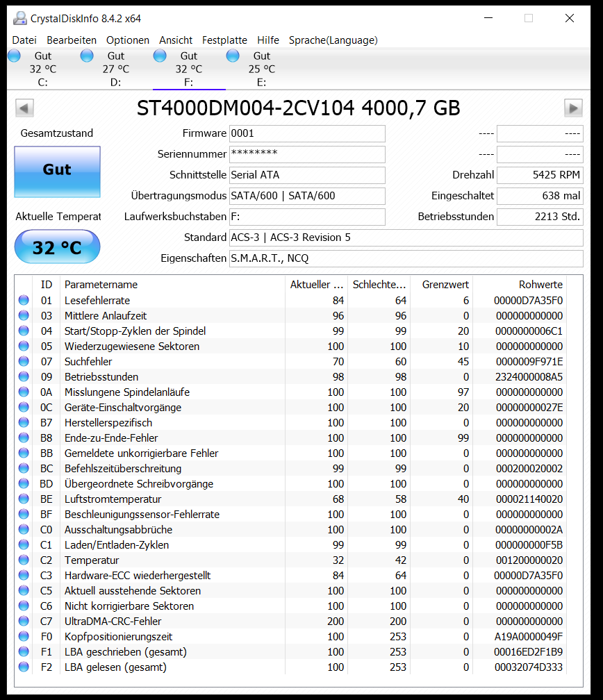Click status orb of UltraDMA-CRC-Fehler row
Viewport: 603px width, 700px height.
pos(24,621)
